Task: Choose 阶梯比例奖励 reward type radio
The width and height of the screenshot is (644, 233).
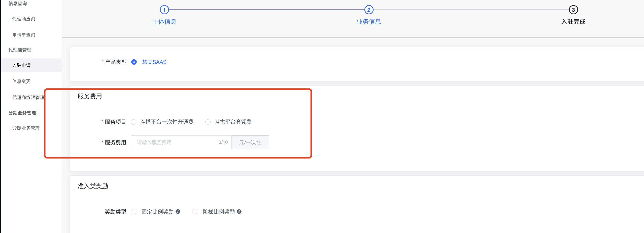Action: (195, 212)
